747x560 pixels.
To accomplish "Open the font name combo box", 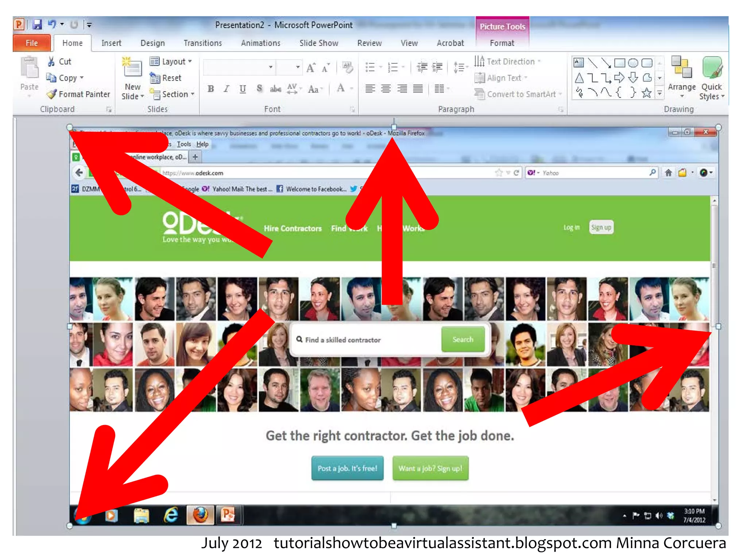I will (x=271, y=67).
